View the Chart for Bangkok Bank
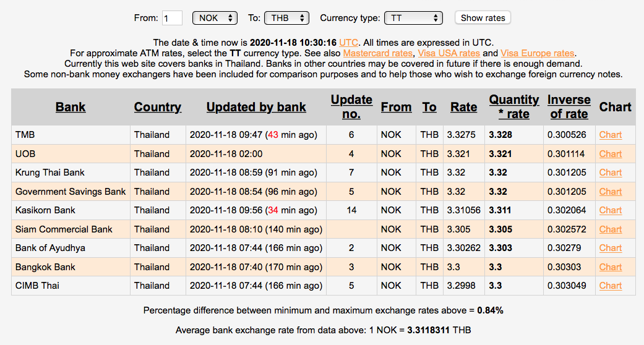The width and height of the screenshot is (644, 345). coord(611,267)
